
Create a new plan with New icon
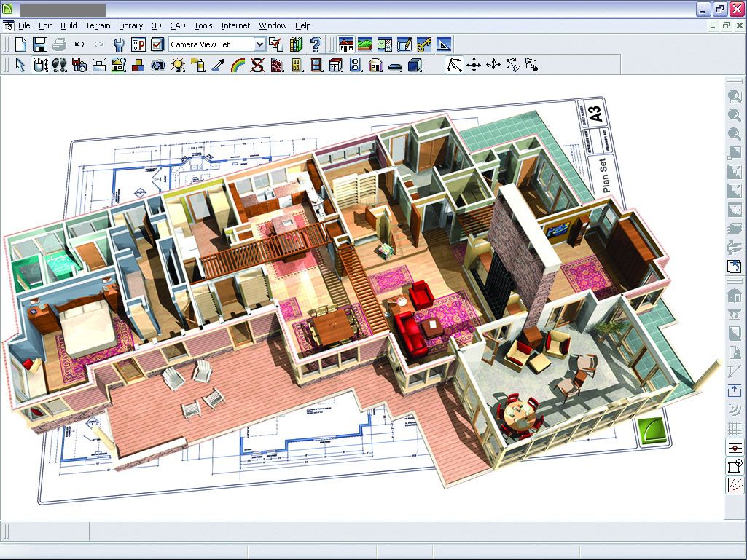tap(20, 44)
